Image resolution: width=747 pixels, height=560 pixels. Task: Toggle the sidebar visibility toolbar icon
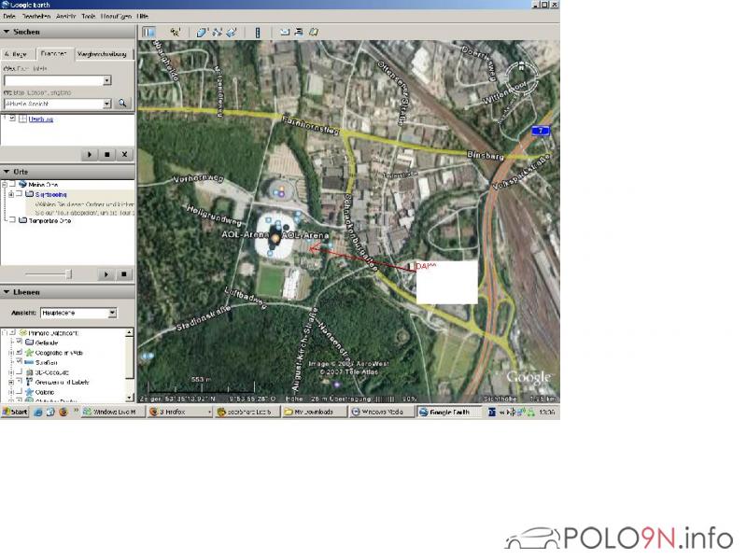[x=148, y=32]
